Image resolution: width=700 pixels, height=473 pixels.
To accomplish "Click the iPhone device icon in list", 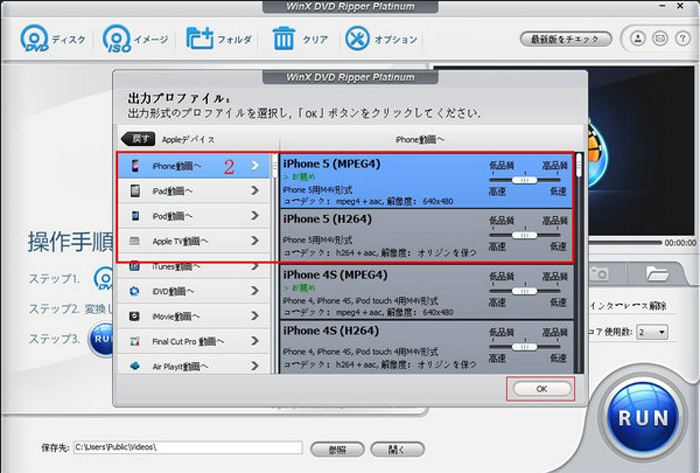I will click(x=135, y=166).
